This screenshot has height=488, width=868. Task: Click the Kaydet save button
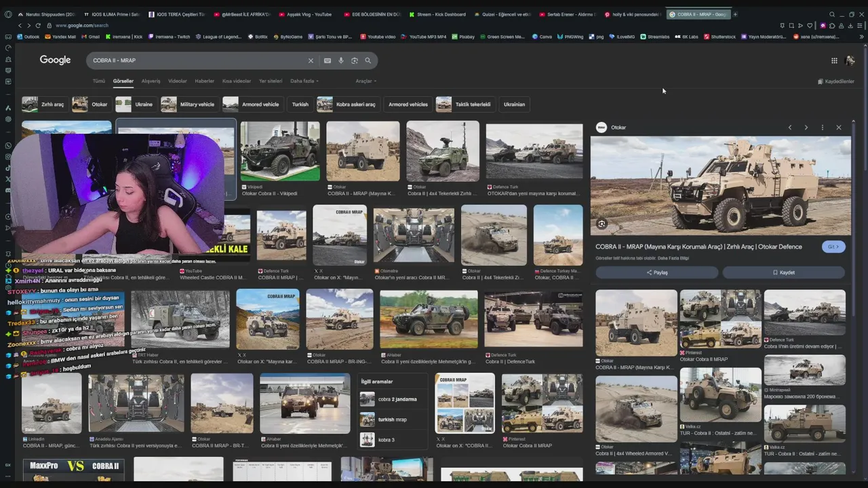point(783,272)
